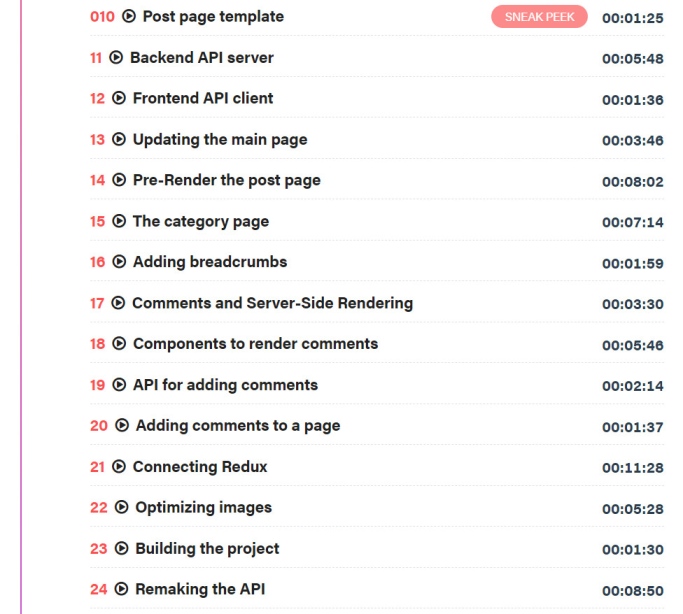Click lesson number 22

point(99,508)
